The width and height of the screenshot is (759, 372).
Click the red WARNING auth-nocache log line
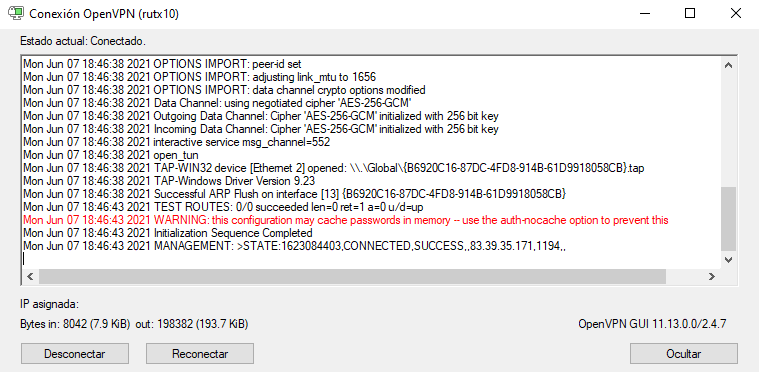click(x=346, y=220)
